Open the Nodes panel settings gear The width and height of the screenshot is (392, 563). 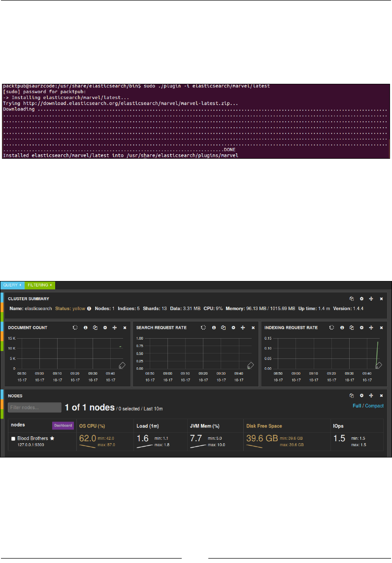coord(361,396)
